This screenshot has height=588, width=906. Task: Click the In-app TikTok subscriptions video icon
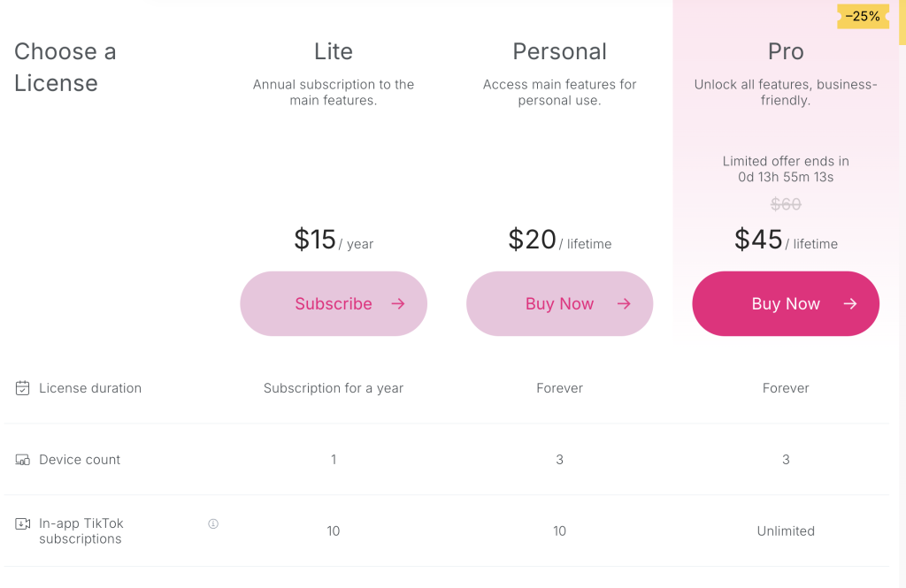pos(22,523)
